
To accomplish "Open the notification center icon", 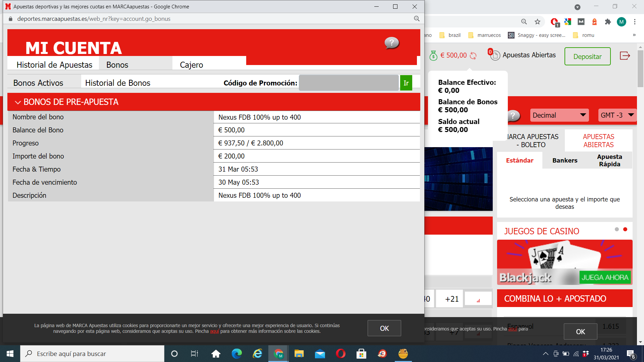I will [x=631, y=354].
